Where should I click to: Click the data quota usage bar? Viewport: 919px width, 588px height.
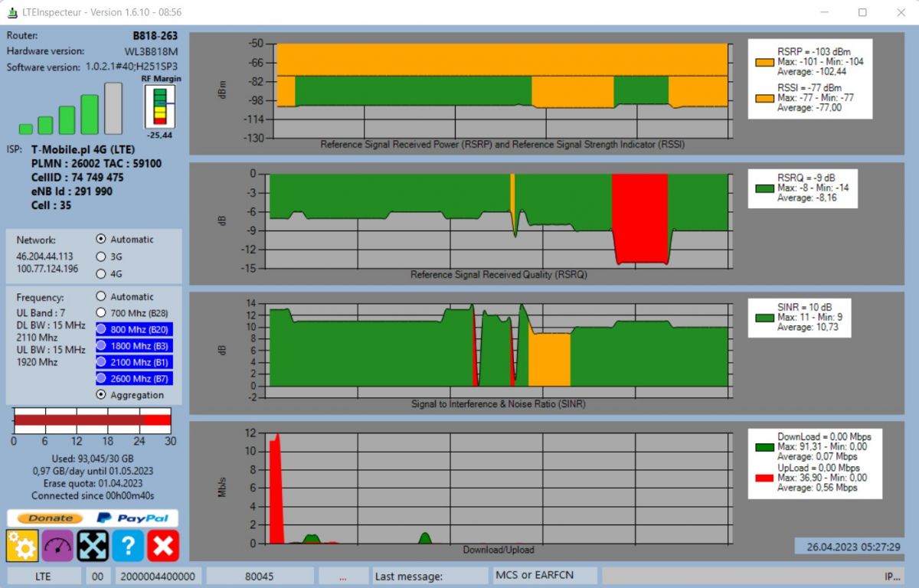click(92, 420)
